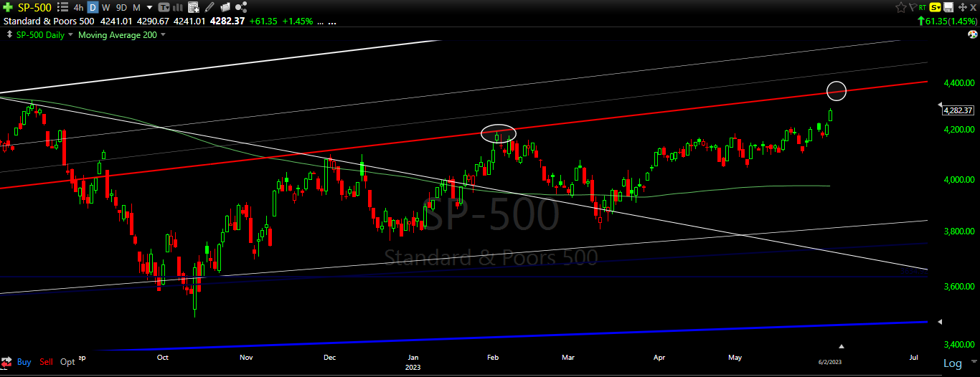Click the Standard & Poors 500 name in quote row
This screenshot has height=377, width=980.
[50, 21]
